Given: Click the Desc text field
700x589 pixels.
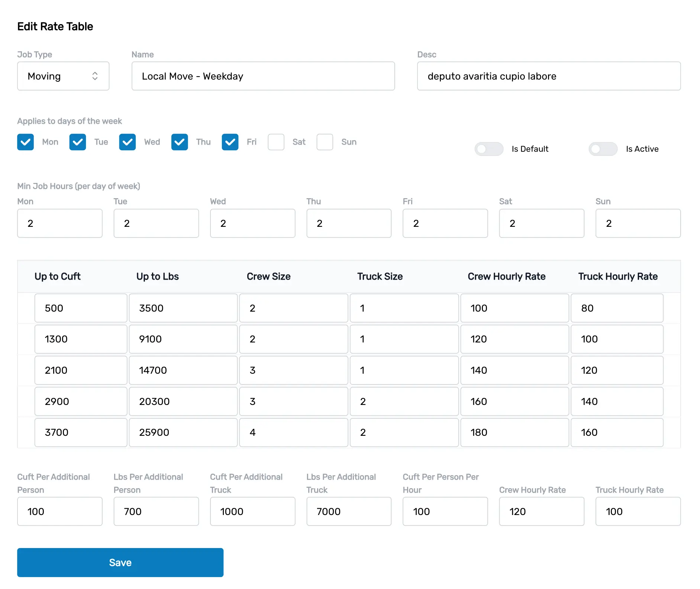Looking at the screenshot, I should [548, 76].
